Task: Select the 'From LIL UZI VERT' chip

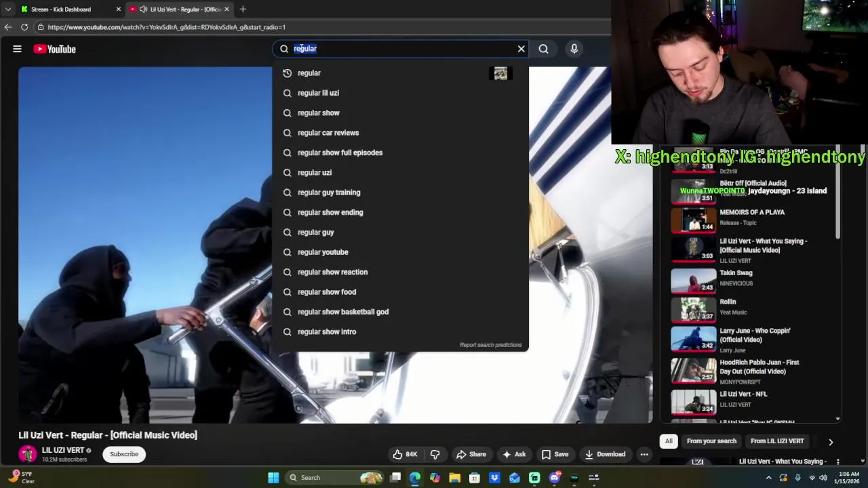Action: [777, 441]
